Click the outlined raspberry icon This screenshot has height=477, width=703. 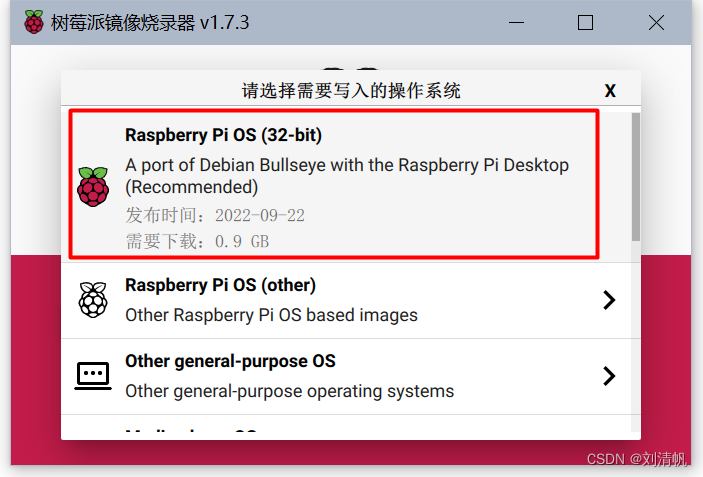point(93,300)
